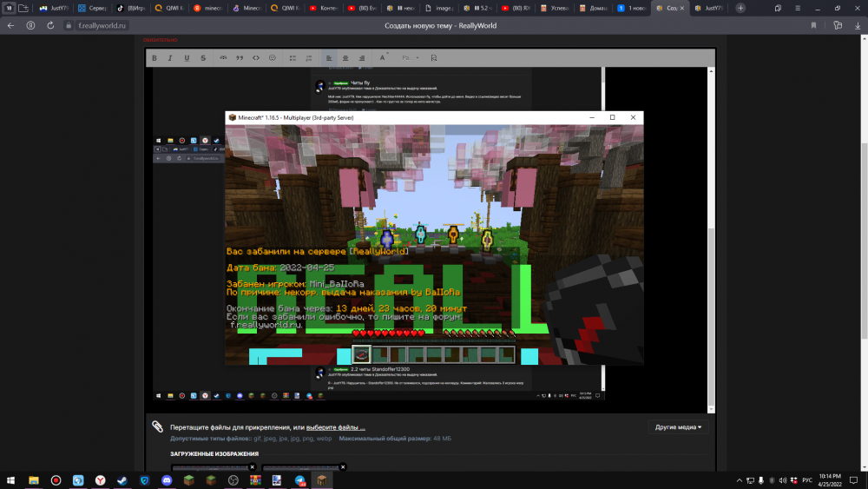Open the Windows notification center
The width and height of the screenshot is (868, 489).
853,480
